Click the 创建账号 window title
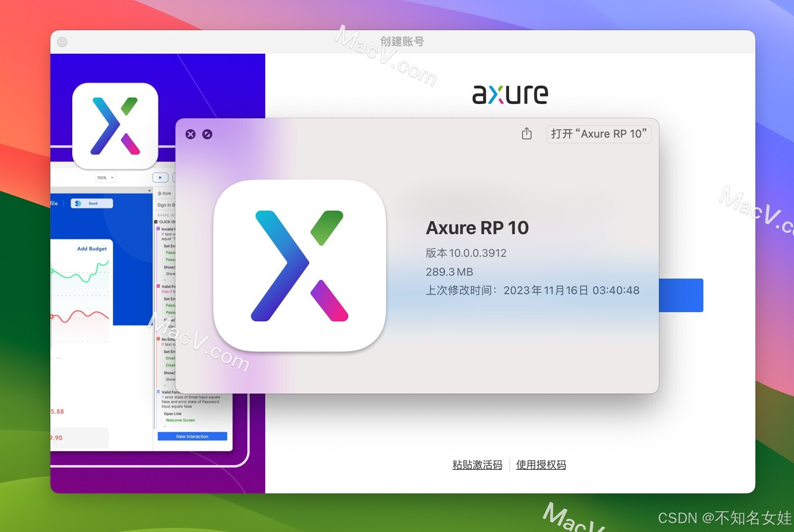 pyautogui.click(x=402, y=42)
